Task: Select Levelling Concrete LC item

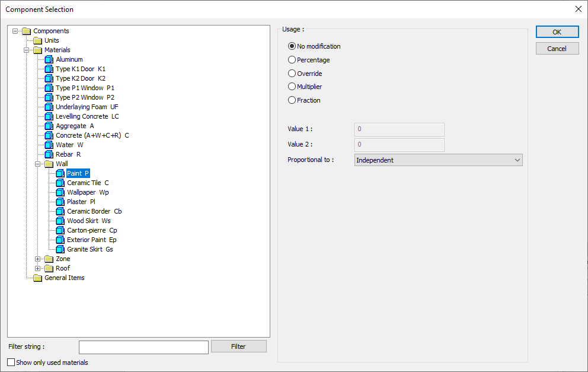Action: point(87,116)
